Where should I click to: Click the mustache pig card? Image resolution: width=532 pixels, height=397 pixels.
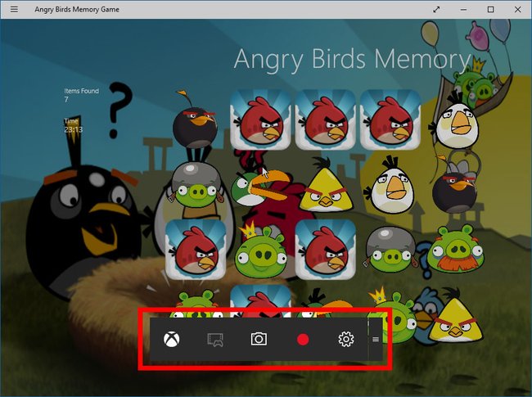(455, 250)
